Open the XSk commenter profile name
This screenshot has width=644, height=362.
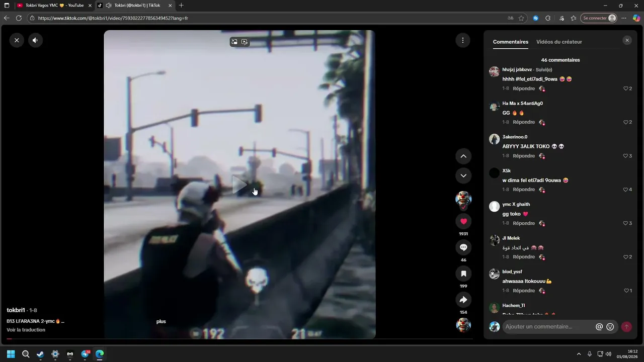(x=507, y=170)
